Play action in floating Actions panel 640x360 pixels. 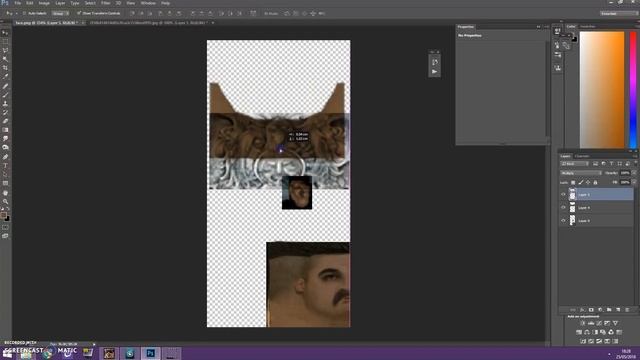point(434,72)
